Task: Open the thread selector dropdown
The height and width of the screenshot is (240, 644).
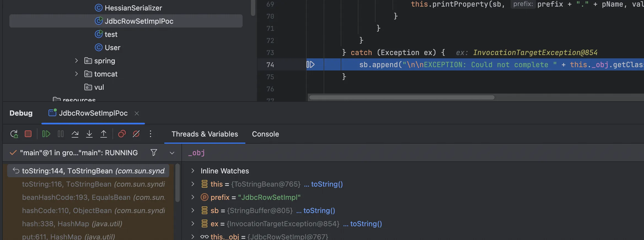Action: pos(172,153)
